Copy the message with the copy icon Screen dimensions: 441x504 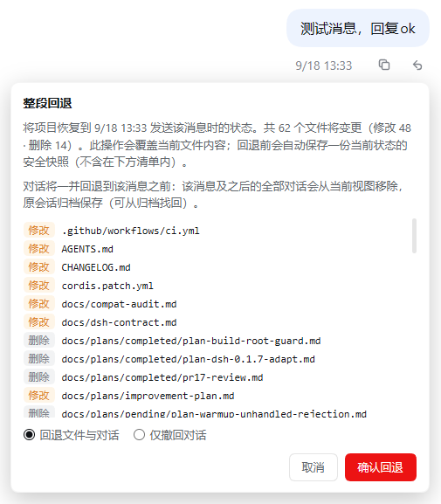(384, 65)
